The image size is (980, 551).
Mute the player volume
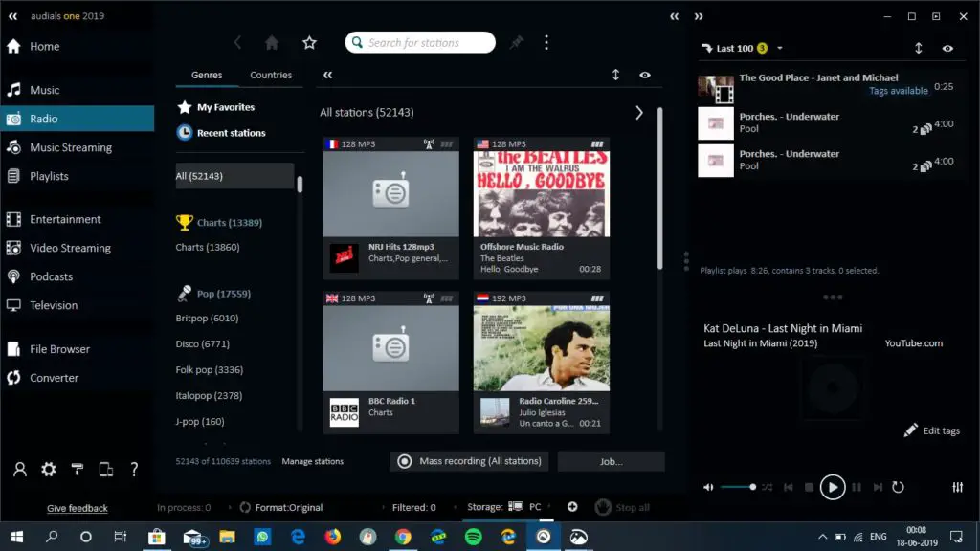[708, 487]
